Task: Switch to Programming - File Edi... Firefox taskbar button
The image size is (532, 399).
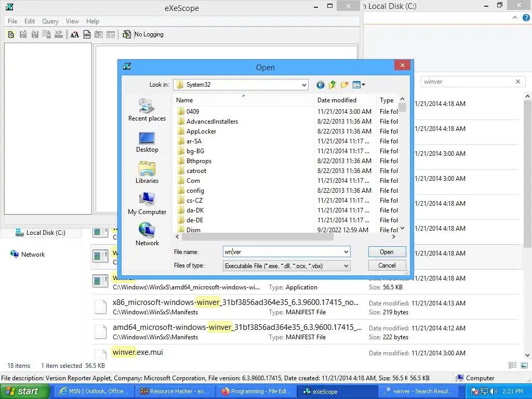Action: [x=256, y=391]
